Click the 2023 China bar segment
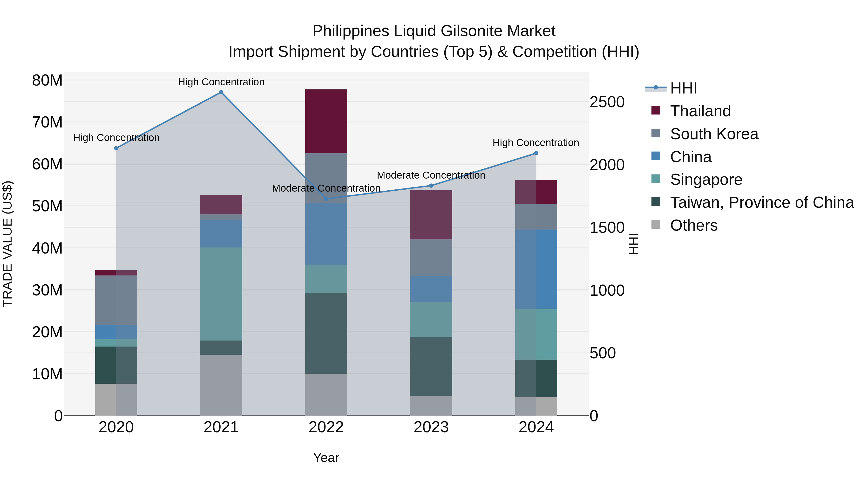Image resolution: width=868 pixels, height=488 pixels. (x=431, y=289)
